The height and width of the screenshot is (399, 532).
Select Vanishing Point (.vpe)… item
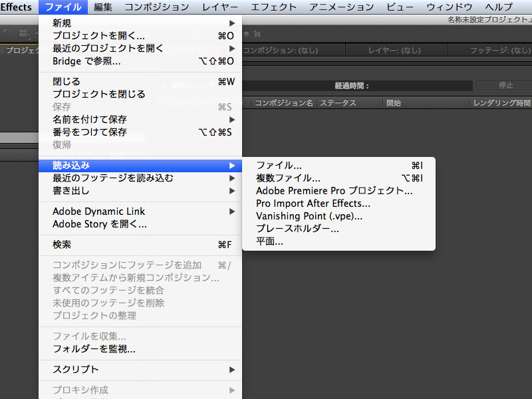338,216
